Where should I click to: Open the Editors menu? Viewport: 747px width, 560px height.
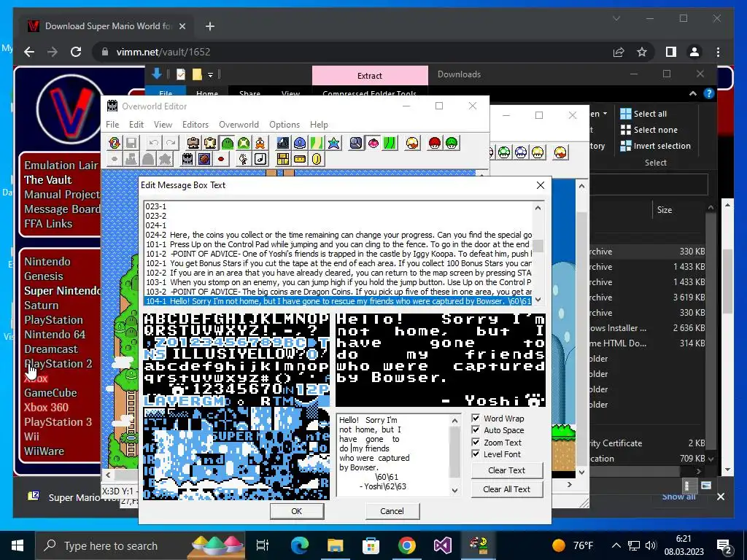196,124
